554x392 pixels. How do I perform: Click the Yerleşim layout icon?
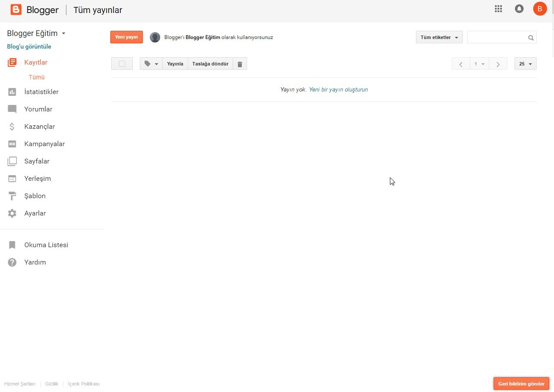pyautogui.click(x=12, y=179)
